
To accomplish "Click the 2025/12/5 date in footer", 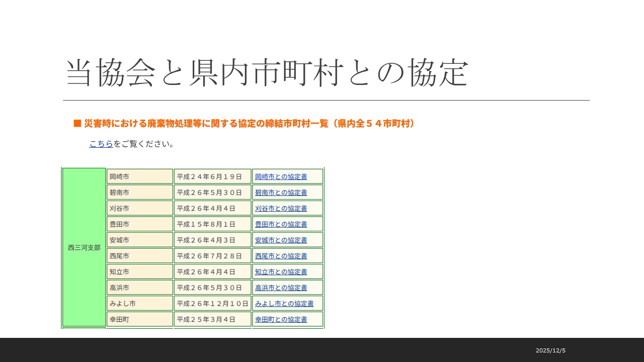I will [x=550, y=350].
